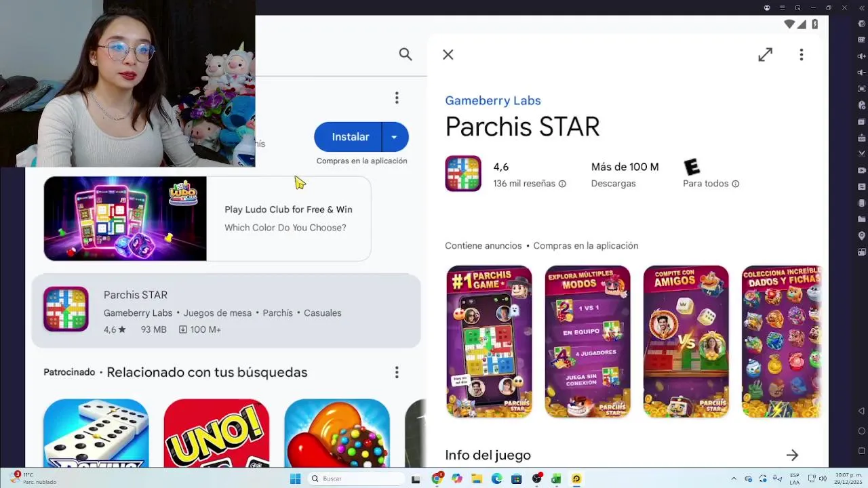868x488 pixels.
Task: Click the Android home circle button
Action: 862,431
